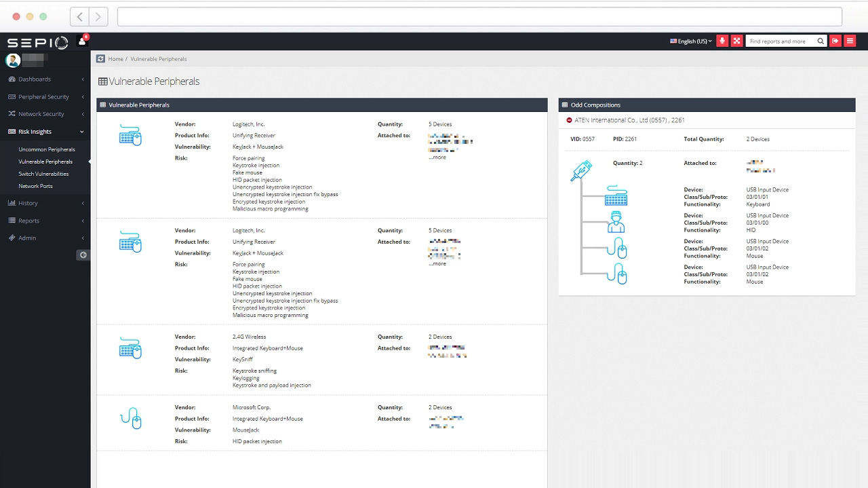Open voice search with the microphone icon
Viewport: 868px width, 488px height.
point(722,41)
